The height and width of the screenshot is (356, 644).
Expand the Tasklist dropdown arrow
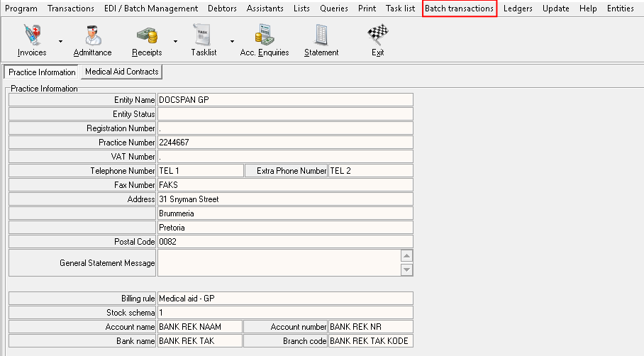coord(231,41)
